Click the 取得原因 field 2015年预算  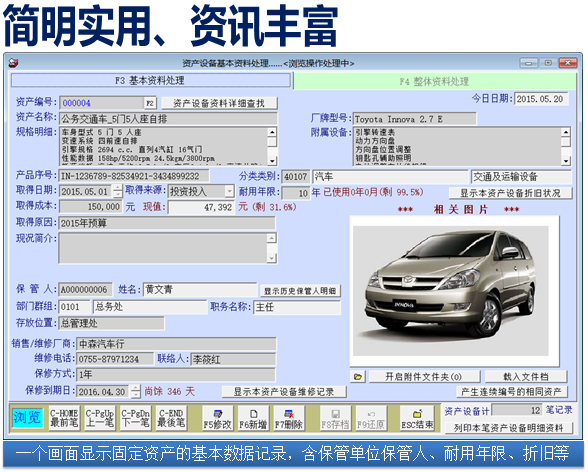[x=167, y=223]
